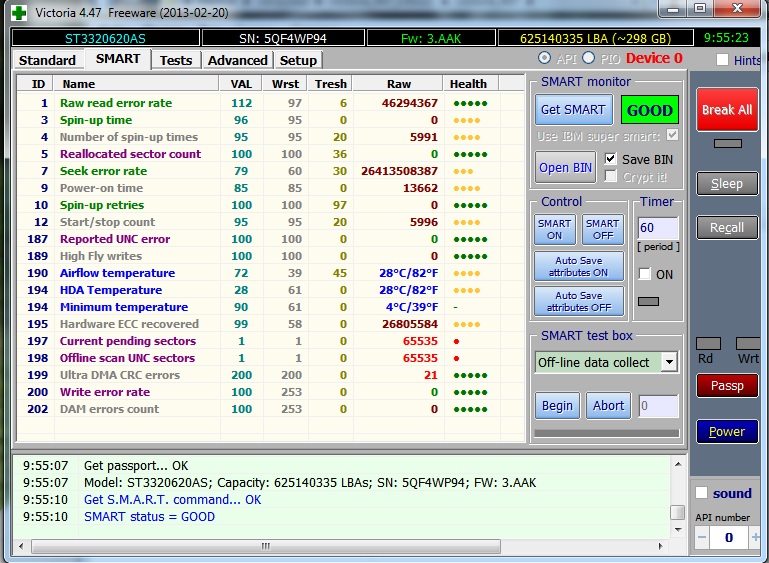Click the Get SMART button
This screenshot has height=563, width=769.
coord(573,109)
